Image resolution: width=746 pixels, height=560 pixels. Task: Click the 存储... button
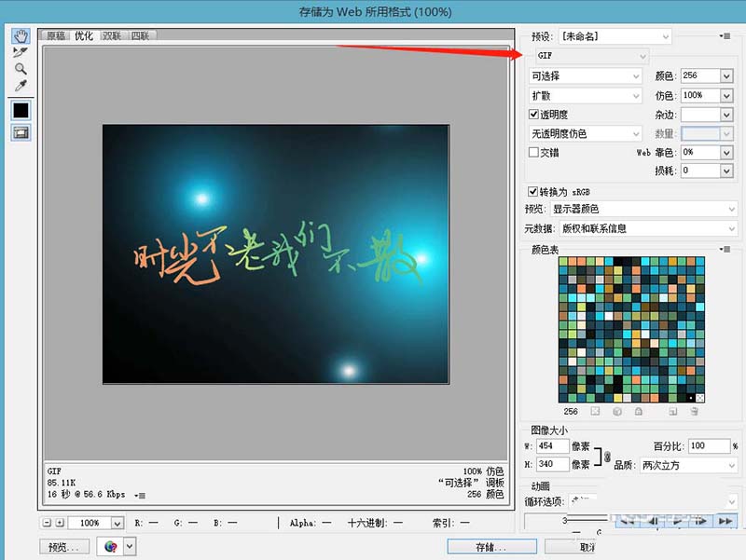point(492,547)
